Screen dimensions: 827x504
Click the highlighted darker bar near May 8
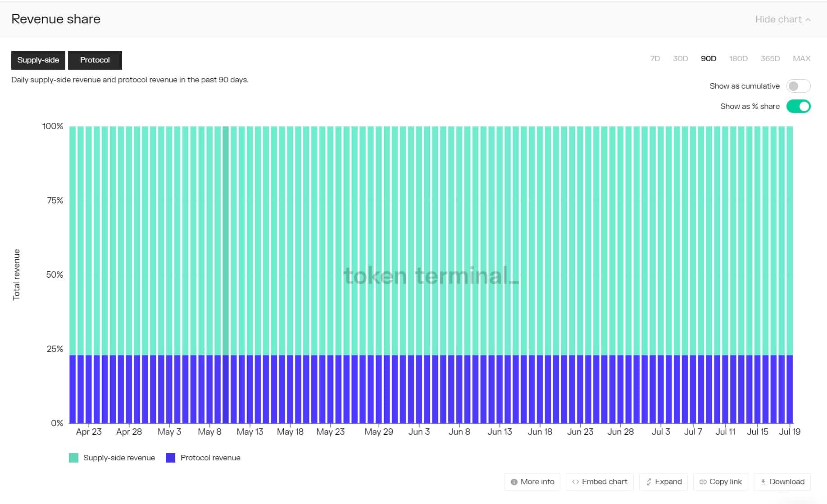click(x=226, y=238)
